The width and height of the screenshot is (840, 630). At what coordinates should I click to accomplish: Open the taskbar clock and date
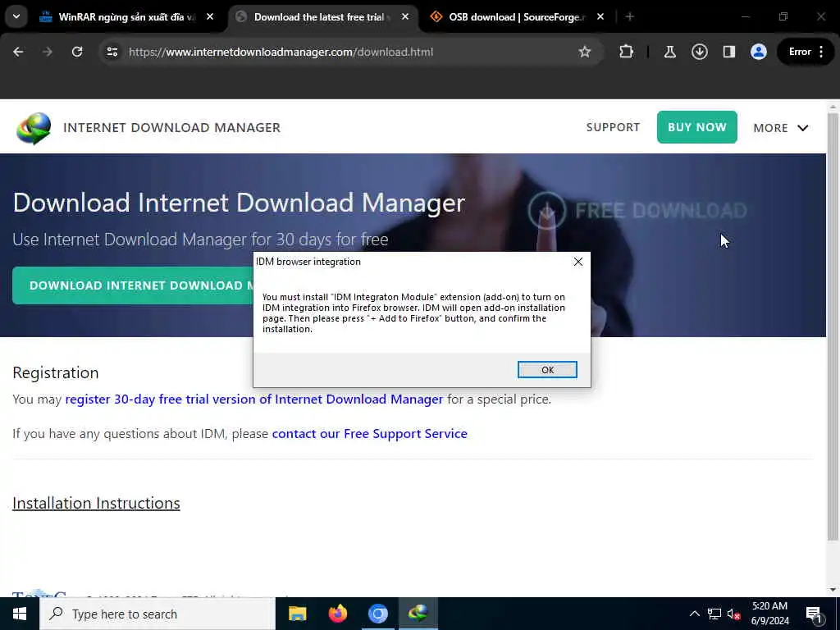pos(769,614)
